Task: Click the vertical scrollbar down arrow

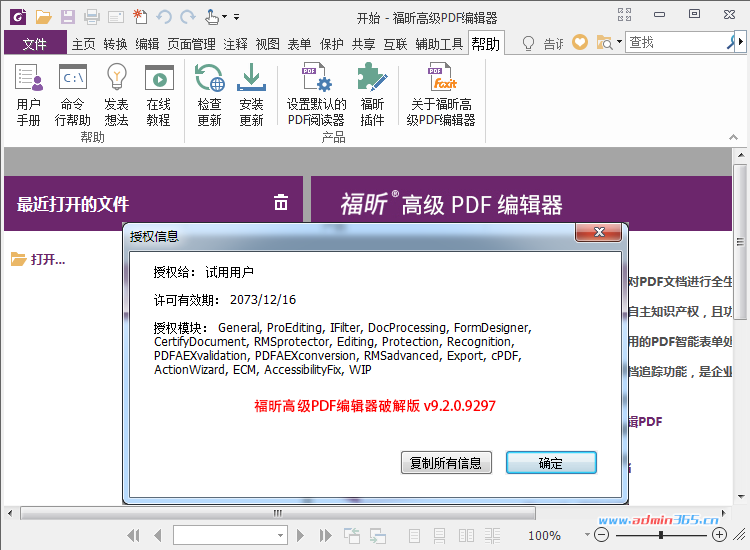Action: click(741, 496)
